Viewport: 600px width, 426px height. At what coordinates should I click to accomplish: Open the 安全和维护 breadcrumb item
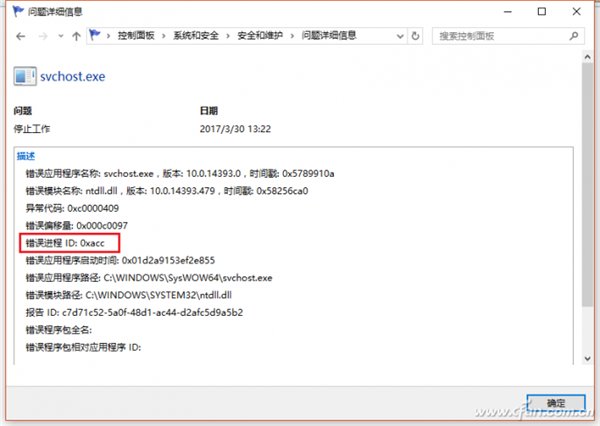point(258,35)
